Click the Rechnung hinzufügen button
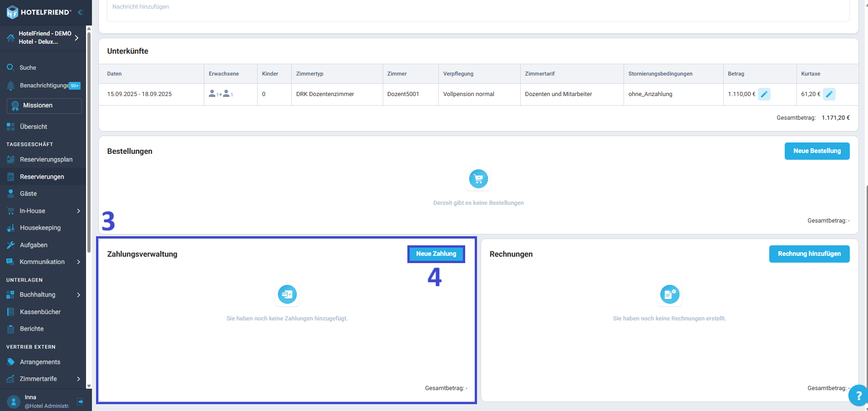Viewport: 868px width, 411px height. pyautogui.click(x=809, y=254)
